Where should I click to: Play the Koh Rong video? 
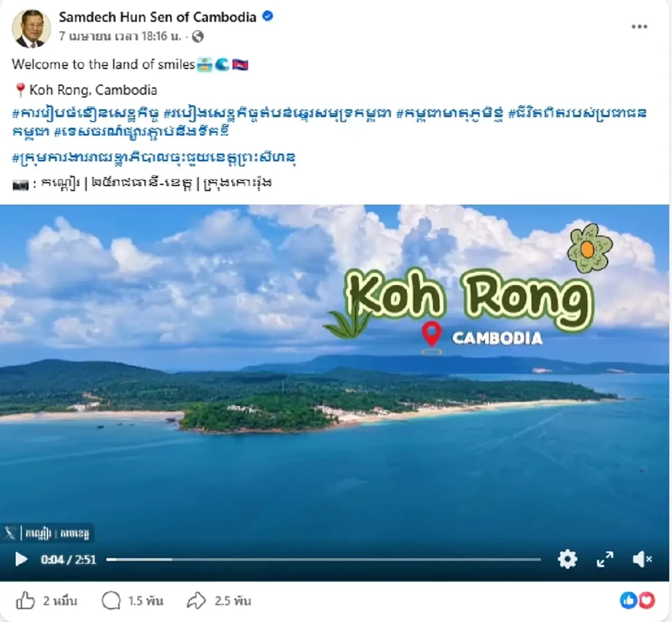click(x=21, y=559)
